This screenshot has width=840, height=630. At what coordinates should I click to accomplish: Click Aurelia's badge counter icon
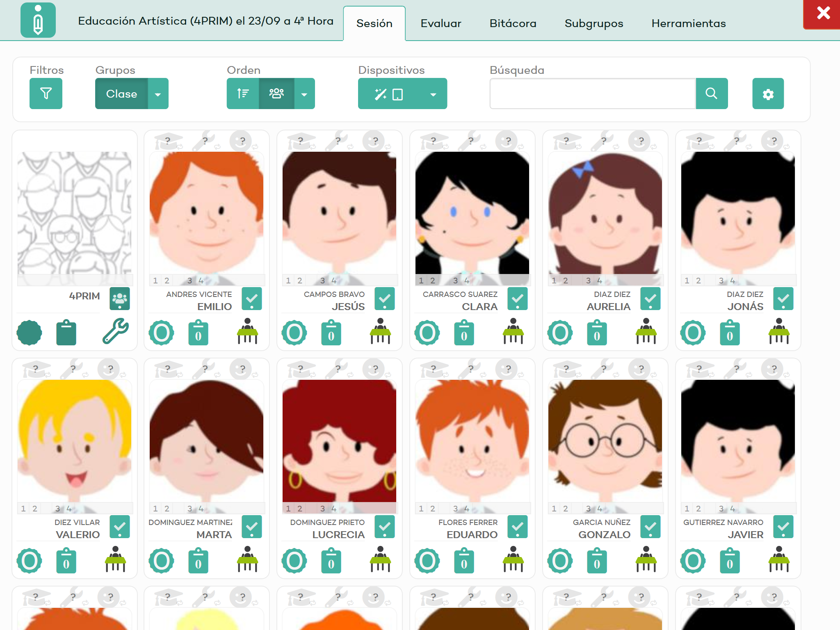pyautogui.click(x=560, y=332)
